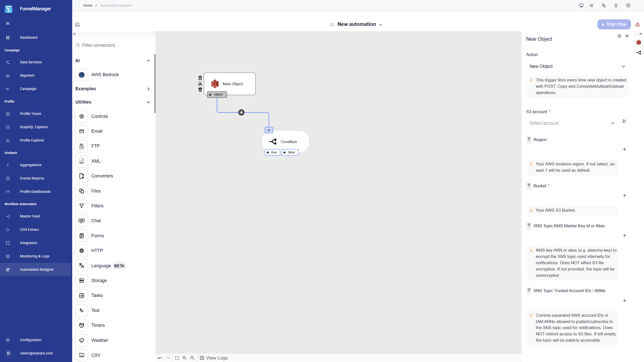Select the HTTP globe icon
Viewport: 644px width, 362px height.
(x=82, y=251)
